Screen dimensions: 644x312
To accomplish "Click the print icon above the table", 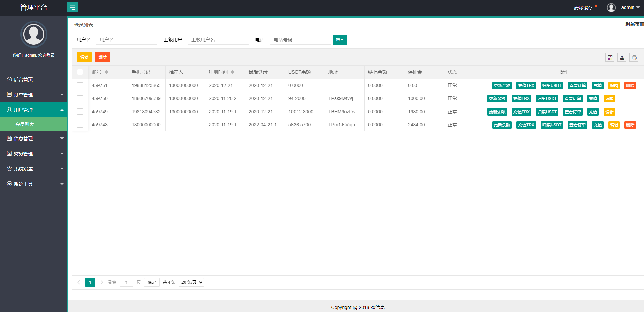I will point(634,57).
